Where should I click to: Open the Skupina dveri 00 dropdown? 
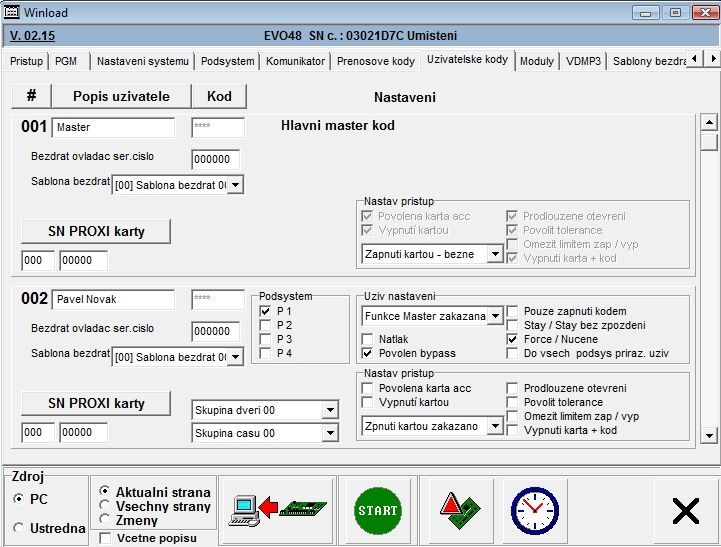coord(330,410)
